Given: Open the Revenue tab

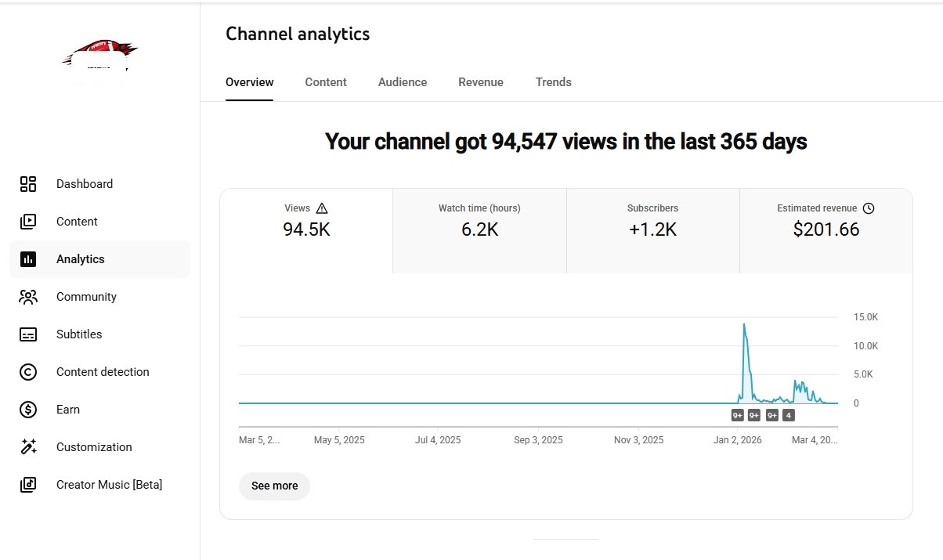Looking at the screenshot, I should pos(481,82).
